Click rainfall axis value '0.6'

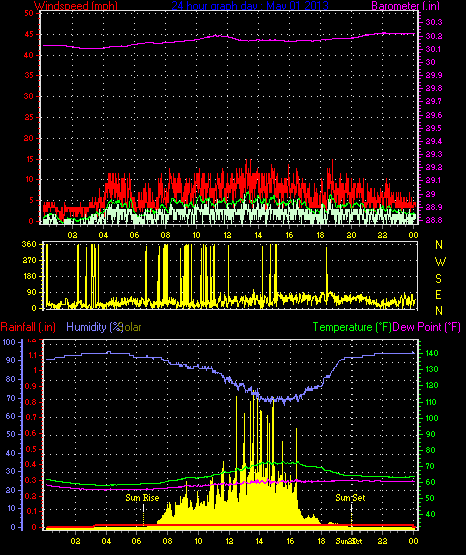[x=31, y=433]
